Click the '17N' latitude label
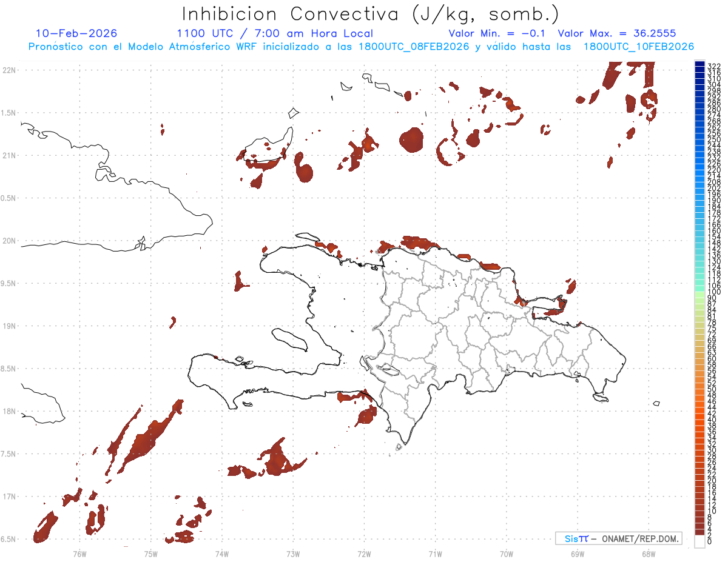The width and height of the screenshot is (728, 562). [x=9, y=497]
